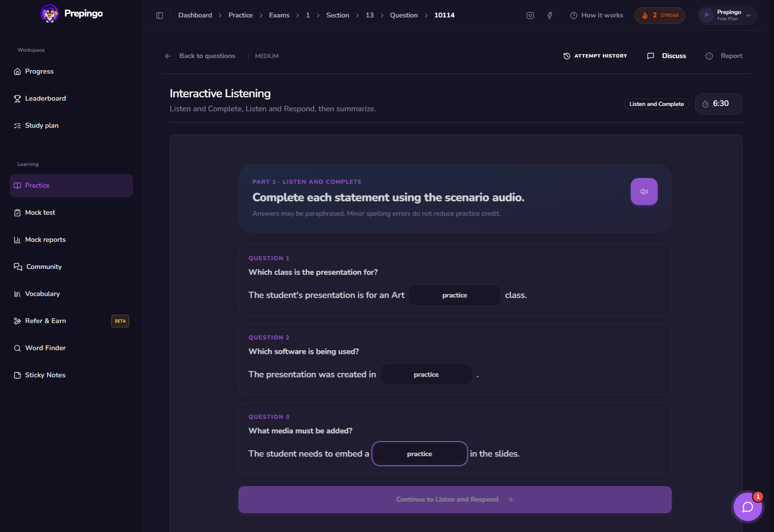
Task: Go to Dashboard breadcrumb
Action: point(195,15)
